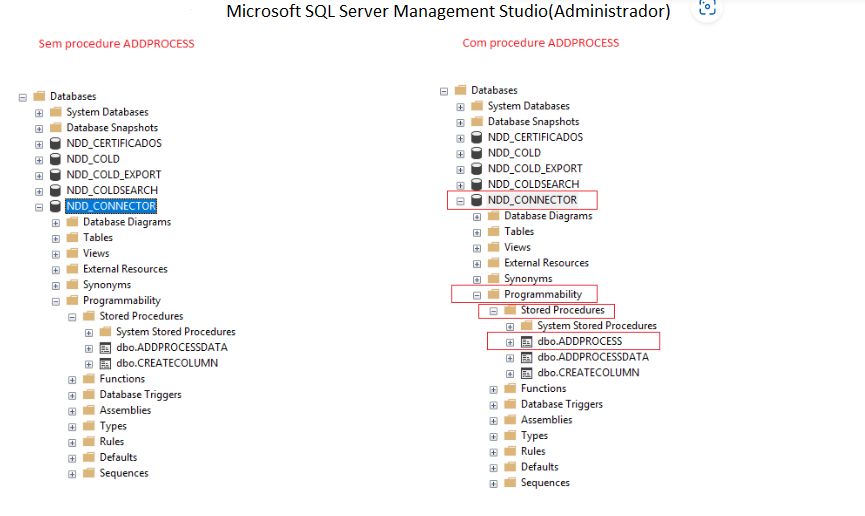
Task: Select the Synonyms folder in the left tree
Action: click(106, 285)
